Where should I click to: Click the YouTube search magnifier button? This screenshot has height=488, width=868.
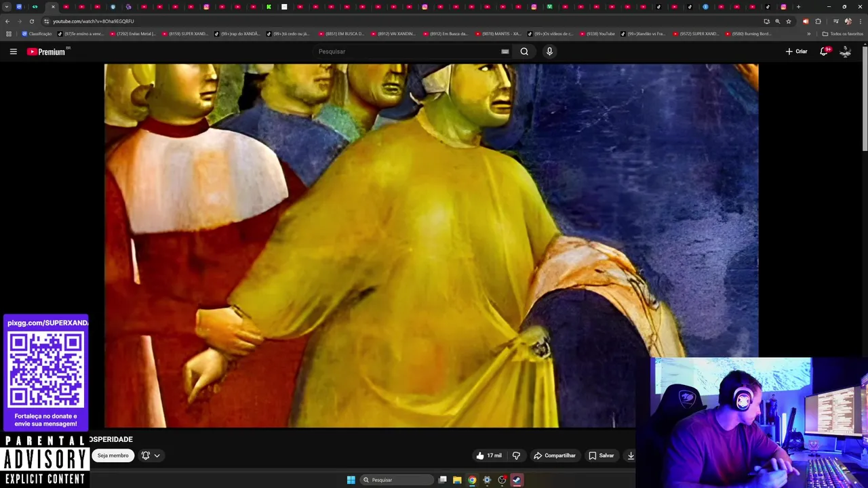(524, 52)
